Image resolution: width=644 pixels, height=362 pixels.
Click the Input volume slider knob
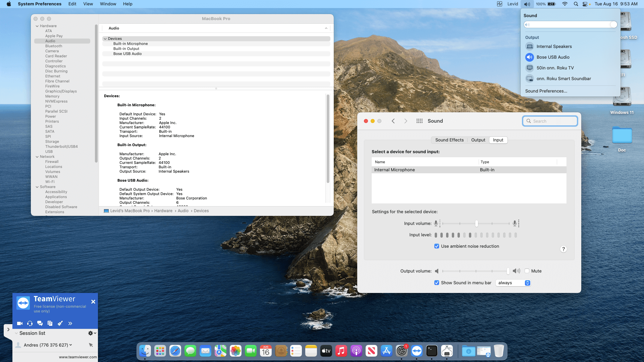476,223
